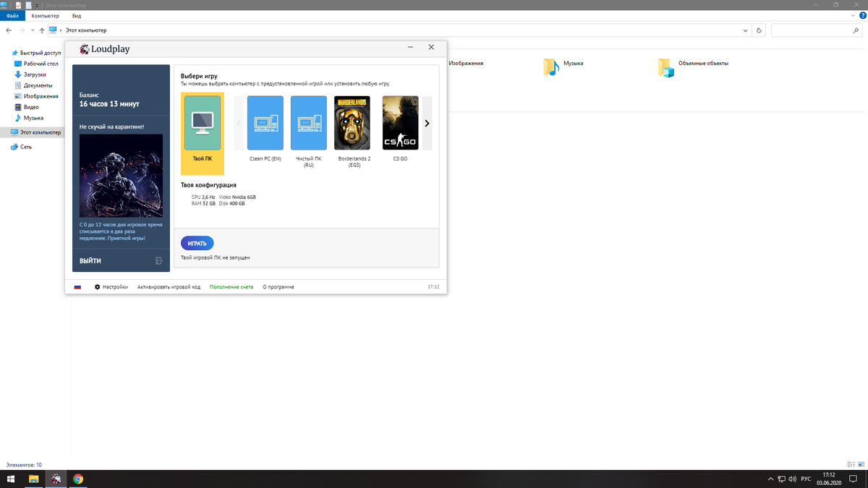The height and width of the screenshot is (488, 868).
Task: Open Рабочий стол in the navigation pane
Action: point(41,64)
